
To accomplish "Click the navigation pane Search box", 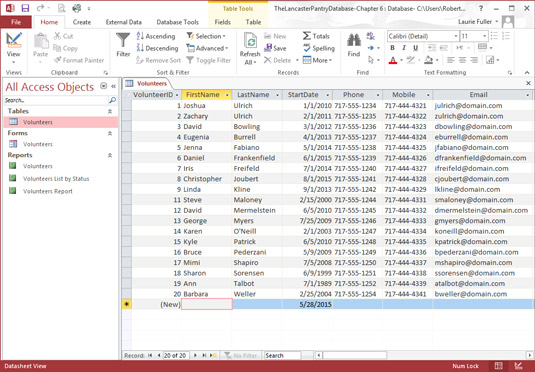I will (x=56, y=100).
